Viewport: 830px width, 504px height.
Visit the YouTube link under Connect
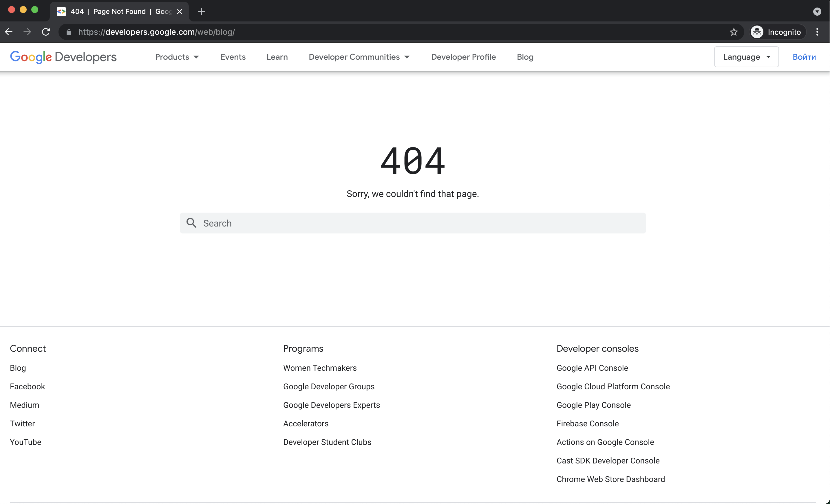click(25, 442)
